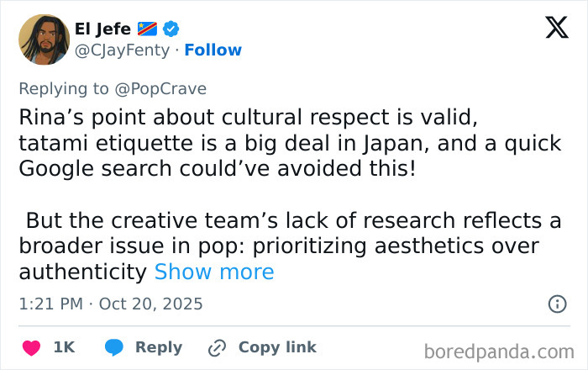Click the flag emoji beside El Jefe

pyautogui.click(x=147, y=29)
